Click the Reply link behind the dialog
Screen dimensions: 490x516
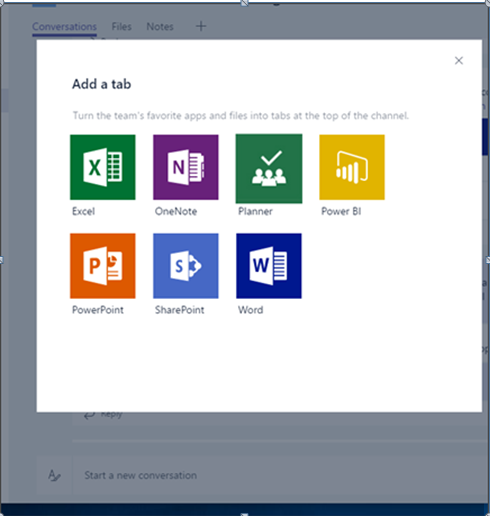104,414
